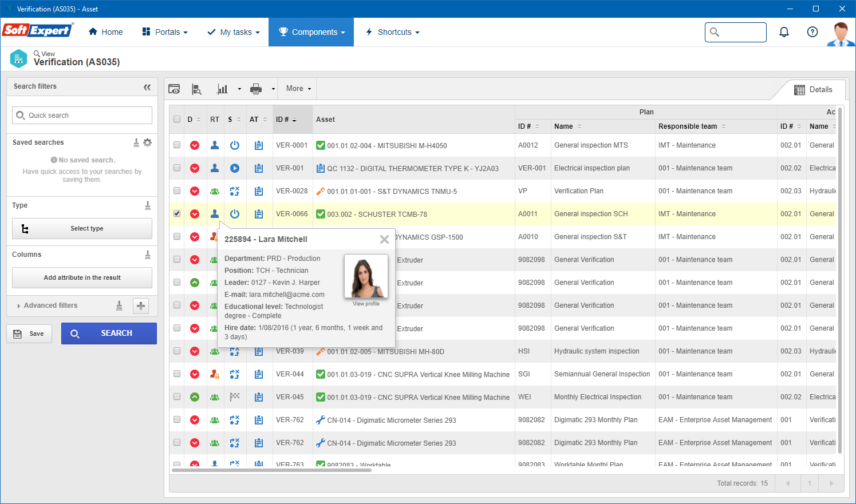The image size is (856, 504).
Task: Click the view record eye toolbar icon
Action: coord(175,89)
